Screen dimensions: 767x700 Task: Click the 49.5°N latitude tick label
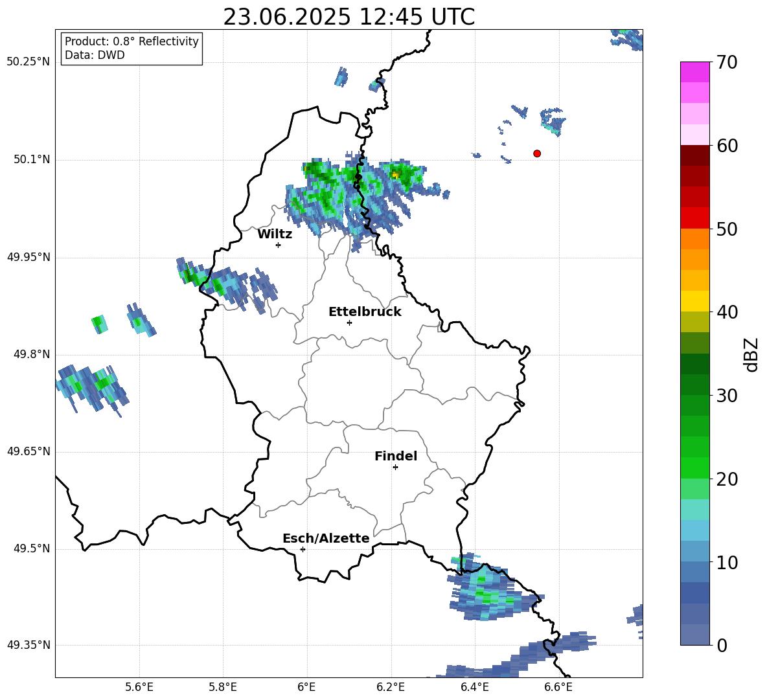(x=32, y=548)
